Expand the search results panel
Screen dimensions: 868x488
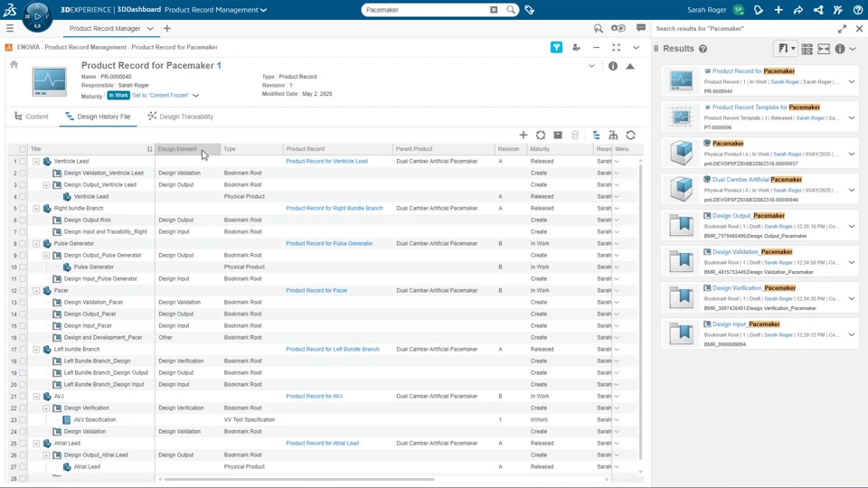(x=842, y=29)
